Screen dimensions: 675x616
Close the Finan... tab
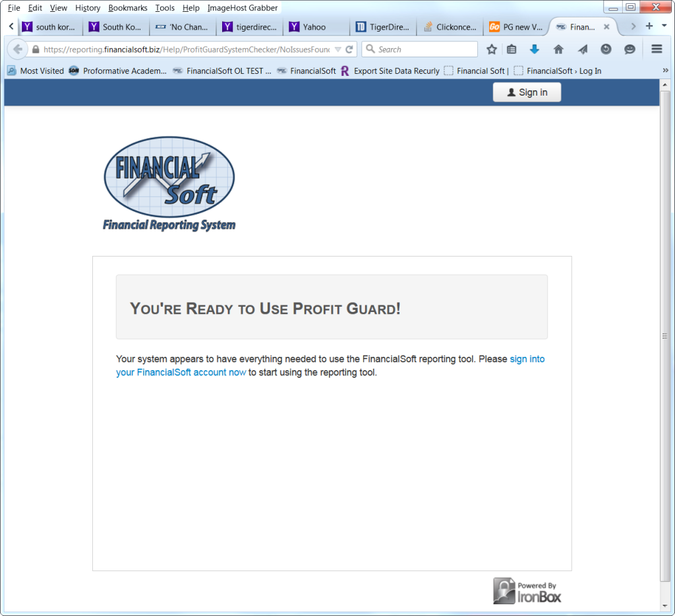(x=606, y=26)
